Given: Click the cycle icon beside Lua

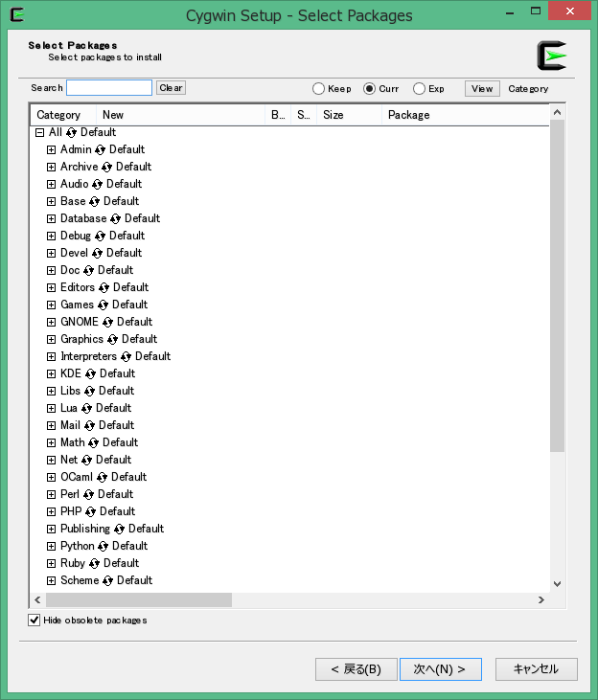Looking at the screenshot, I should pyautogui.click(x=86, y=409).
